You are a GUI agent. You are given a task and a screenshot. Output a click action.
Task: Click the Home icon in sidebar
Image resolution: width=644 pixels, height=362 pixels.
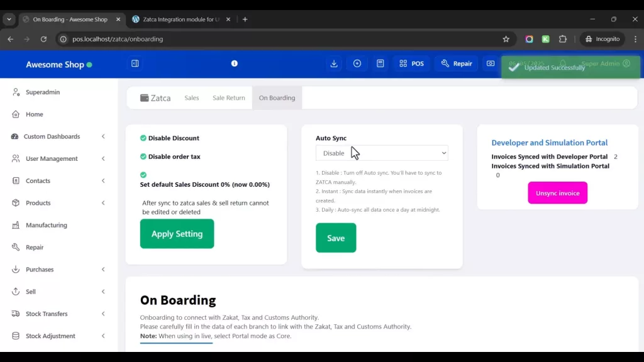coord(16,114)
